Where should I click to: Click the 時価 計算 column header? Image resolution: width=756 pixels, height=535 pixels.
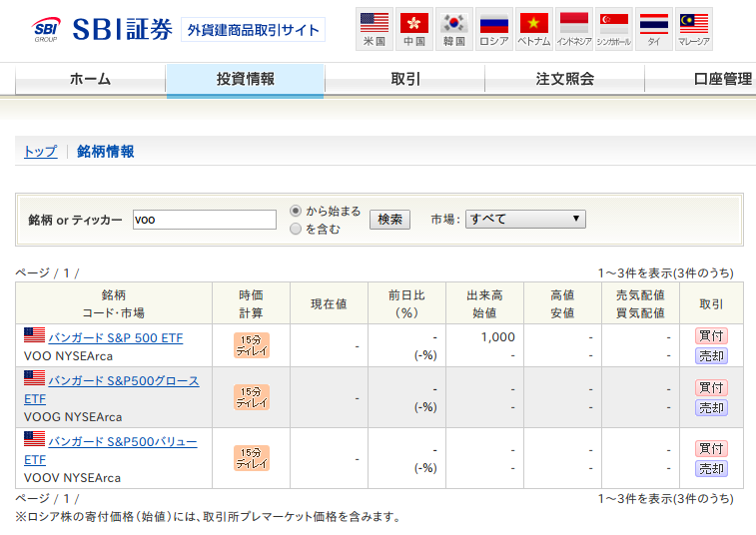click(x=252, y=303)
